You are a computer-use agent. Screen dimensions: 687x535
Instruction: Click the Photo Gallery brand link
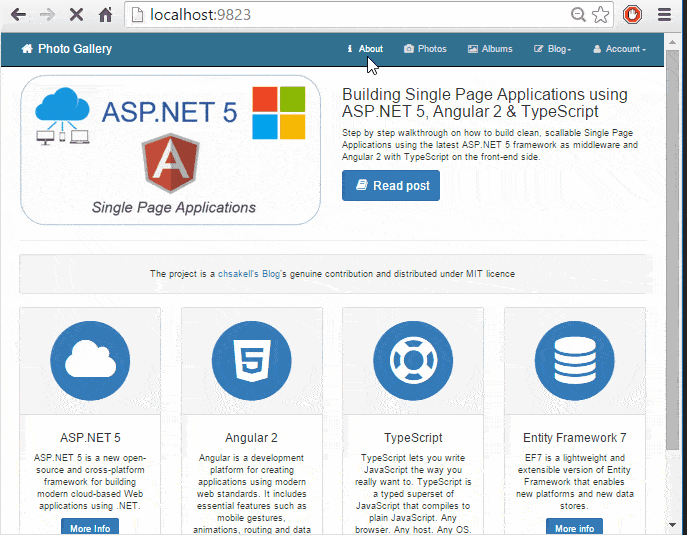coord(67,49)
